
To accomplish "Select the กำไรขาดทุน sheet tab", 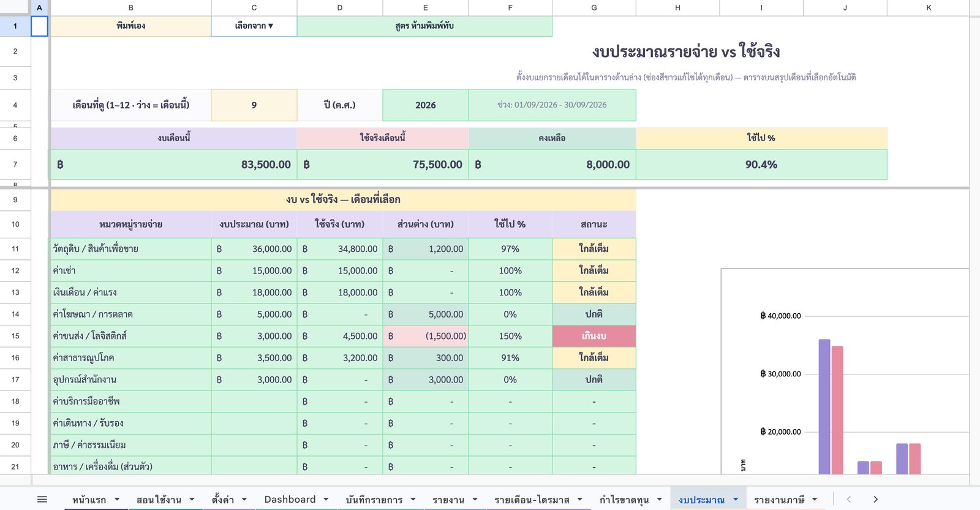I will (624, 500).
